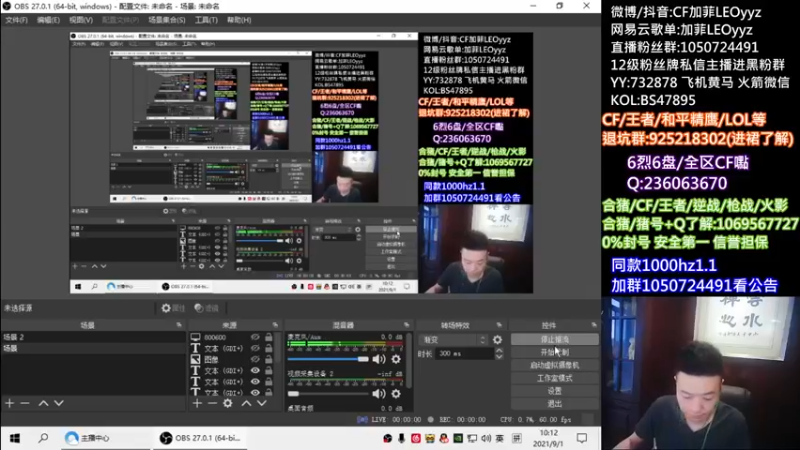The height and width of the screenshot is (450, 800).
Task: Toggle visibility eye of 000600 source
Action: (255, 337)
